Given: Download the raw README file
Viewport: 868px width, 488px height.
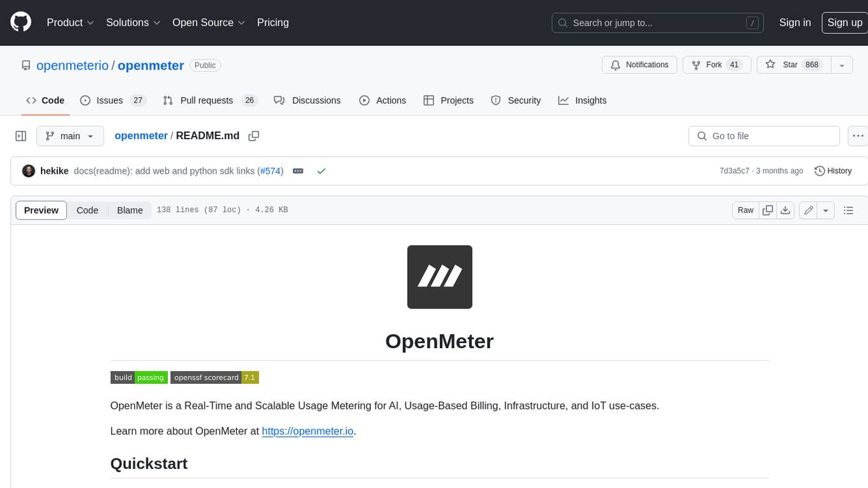Looking at the screenshot, I should (x=786, y=210).
